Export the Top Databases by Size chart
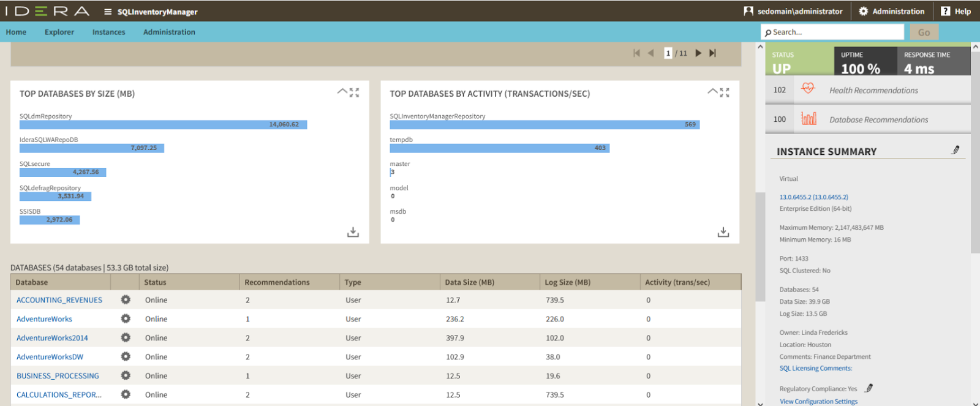The height and width of the screenshot is (406, 980). [353, 232]
